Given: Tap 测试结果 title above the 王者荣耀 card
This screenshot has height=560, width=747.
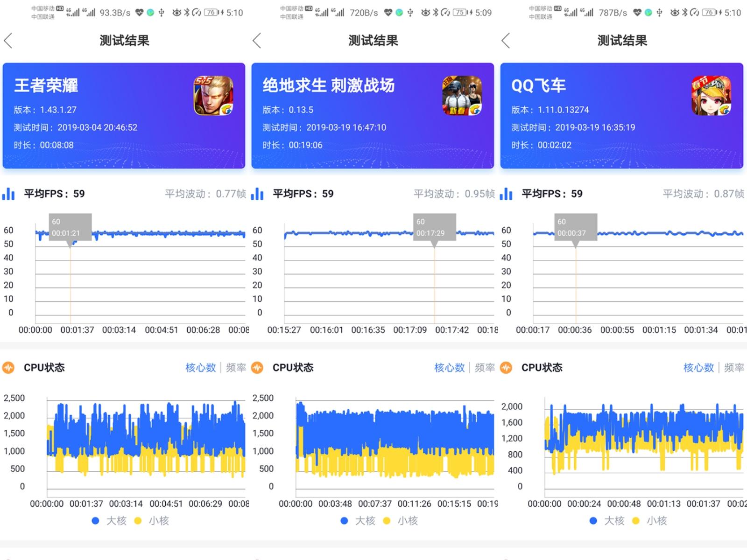Looking at the screenshot, I should coord(125,41).
